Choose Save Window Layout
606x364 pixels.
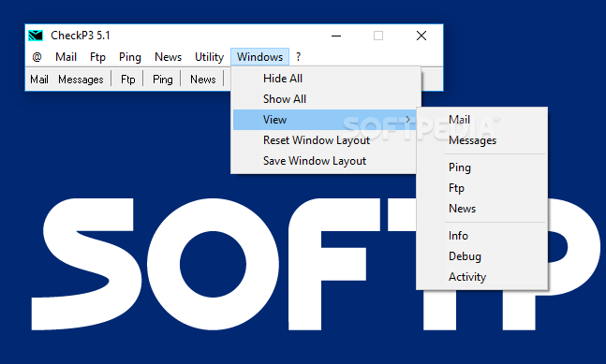pyautogui.click(x=325, y=161)
